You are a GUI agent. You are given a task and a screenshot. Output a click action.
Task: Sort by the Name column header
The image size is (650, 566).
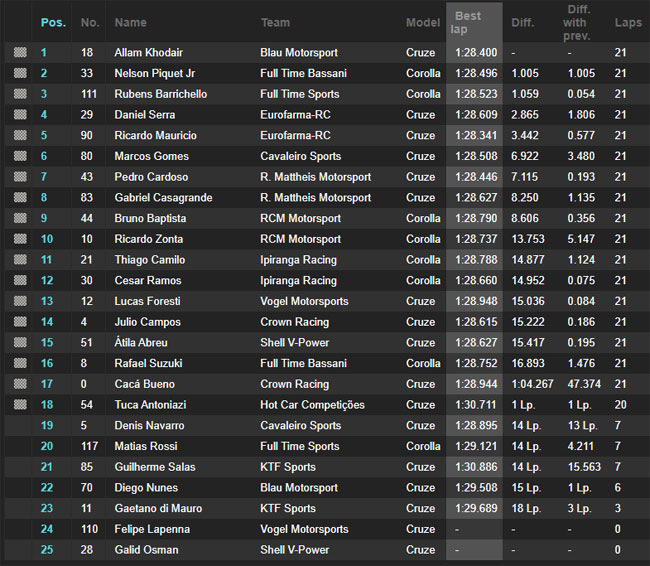tap(131, 22)
